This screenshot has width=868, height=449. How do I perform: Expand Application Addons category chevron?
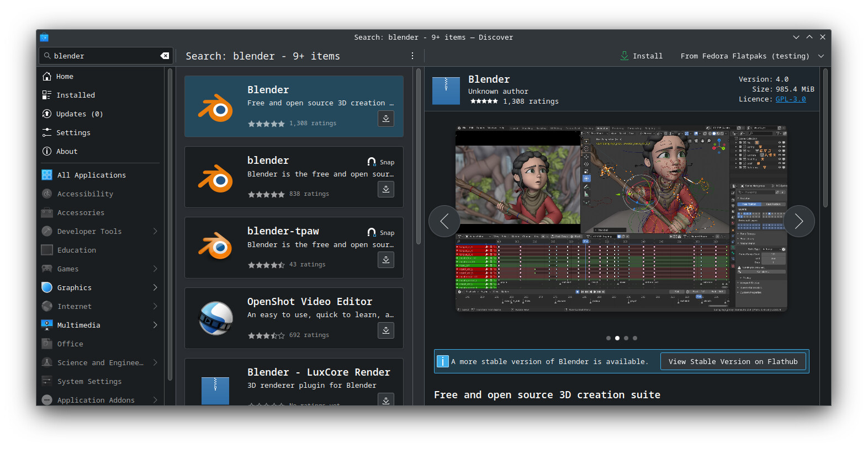[x=155, y=400]
